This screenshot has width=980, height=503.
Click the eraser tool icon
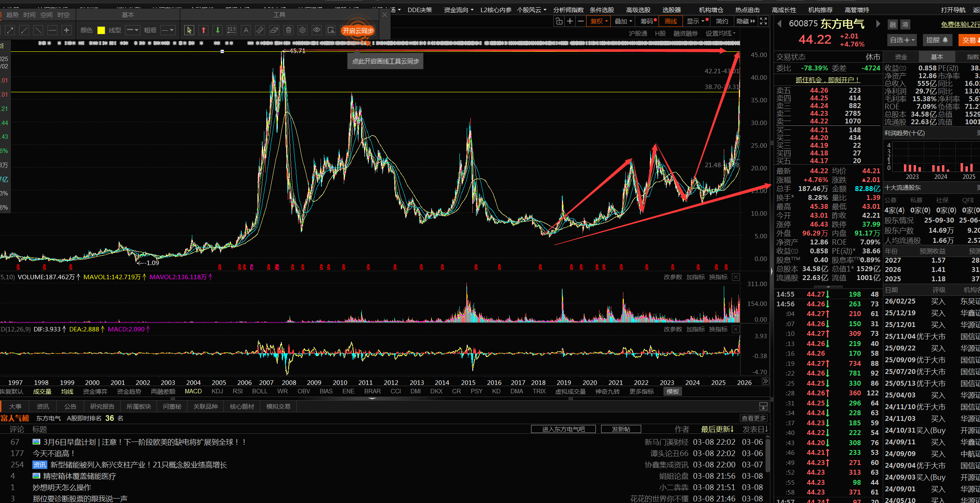point(274,30)
